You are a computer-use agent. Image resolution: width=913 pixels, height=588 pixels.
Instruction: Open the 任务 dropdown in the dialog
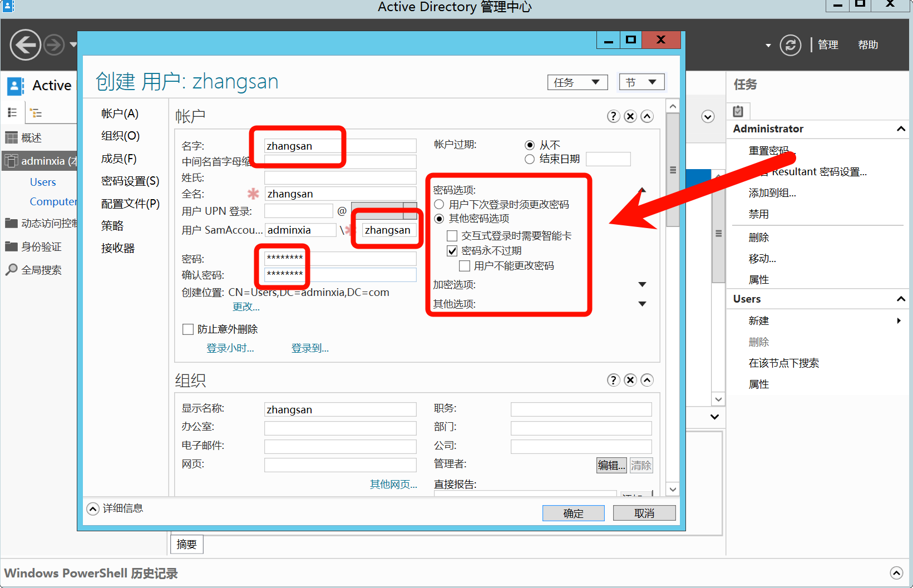click(577, 82)
